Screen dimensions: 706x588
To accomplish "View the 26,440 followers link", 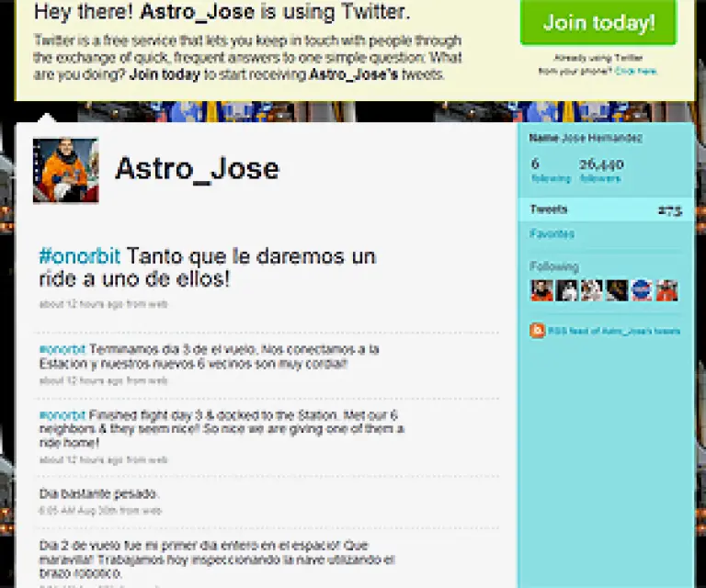I will coord(601,170).
